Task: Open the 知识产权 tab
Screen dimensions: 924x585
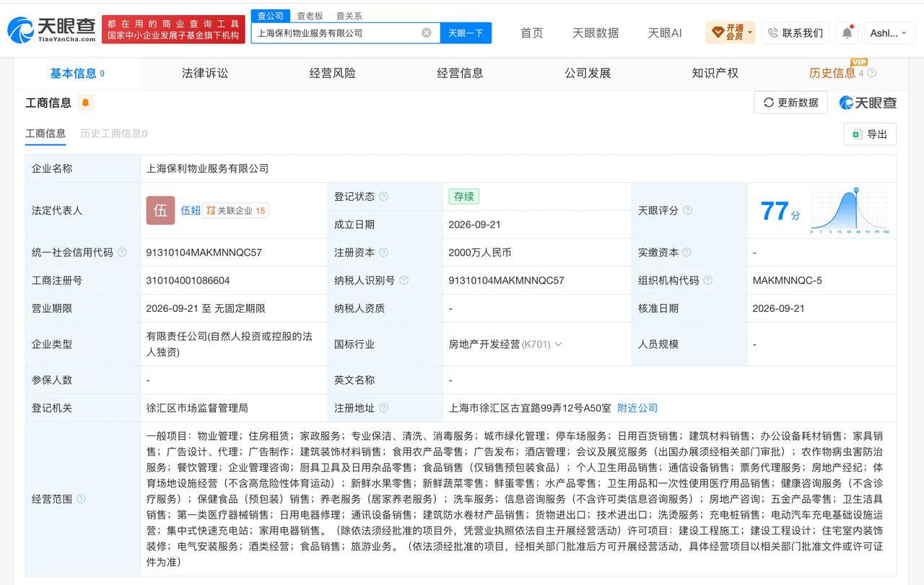Action: pos(715,73)
